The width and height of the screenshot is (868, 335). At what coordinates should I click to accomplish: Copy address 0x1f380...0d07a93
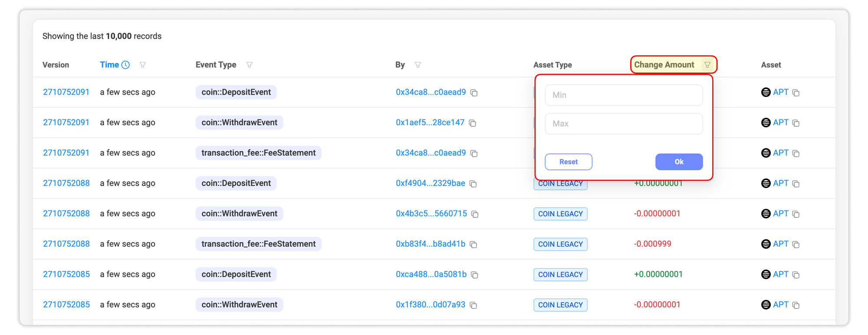[473, 305]
